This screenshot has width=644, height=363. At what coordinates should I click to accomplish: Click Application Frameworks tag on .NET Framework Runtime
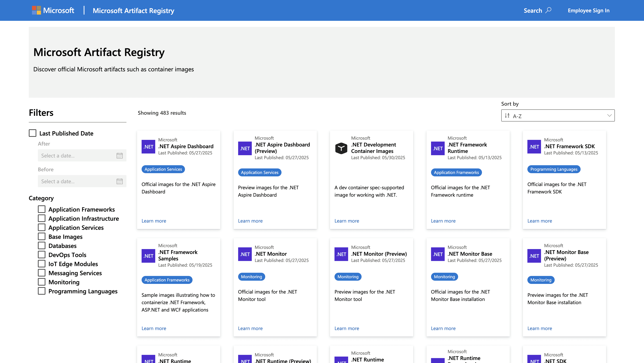[x=456, y=172]
